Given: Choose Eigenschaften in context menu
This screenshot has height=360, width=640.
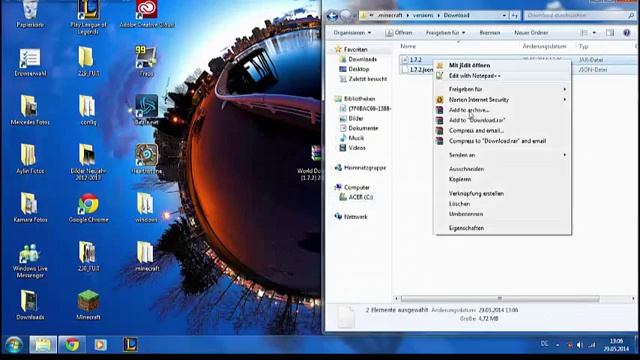Looking at the screenshot, I should pyautogui.click(x=502, y=228).
